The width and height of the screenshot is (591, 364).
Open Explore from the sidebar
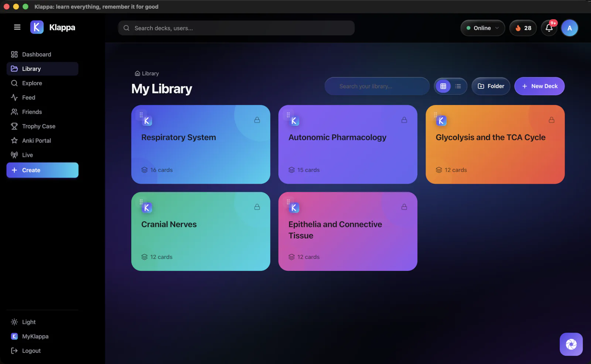tap(42, 83)
